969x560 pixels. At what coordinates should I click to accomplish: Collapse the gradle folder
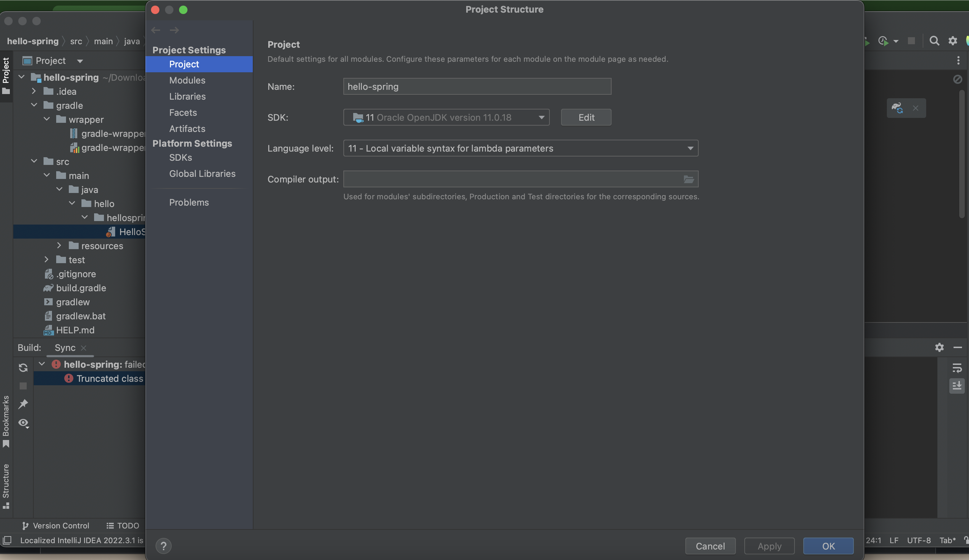(34, 105)
